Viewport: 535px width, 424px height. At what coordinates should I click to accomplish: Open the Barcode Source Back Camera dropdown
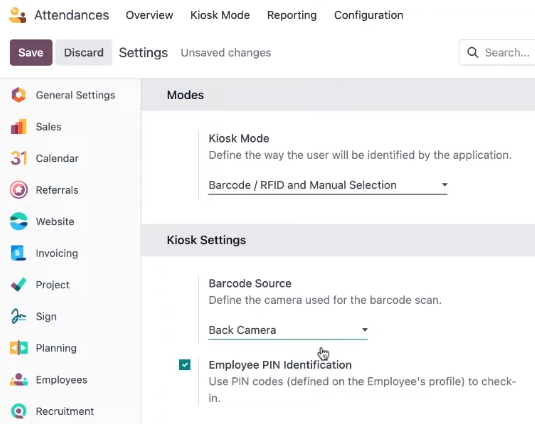click(x=288, y=330)
